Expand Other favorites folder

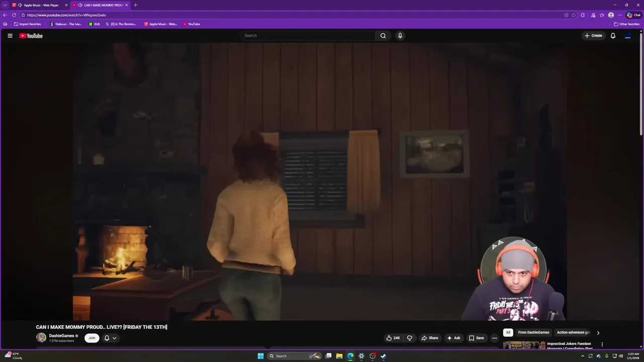(x=627, y=24)
